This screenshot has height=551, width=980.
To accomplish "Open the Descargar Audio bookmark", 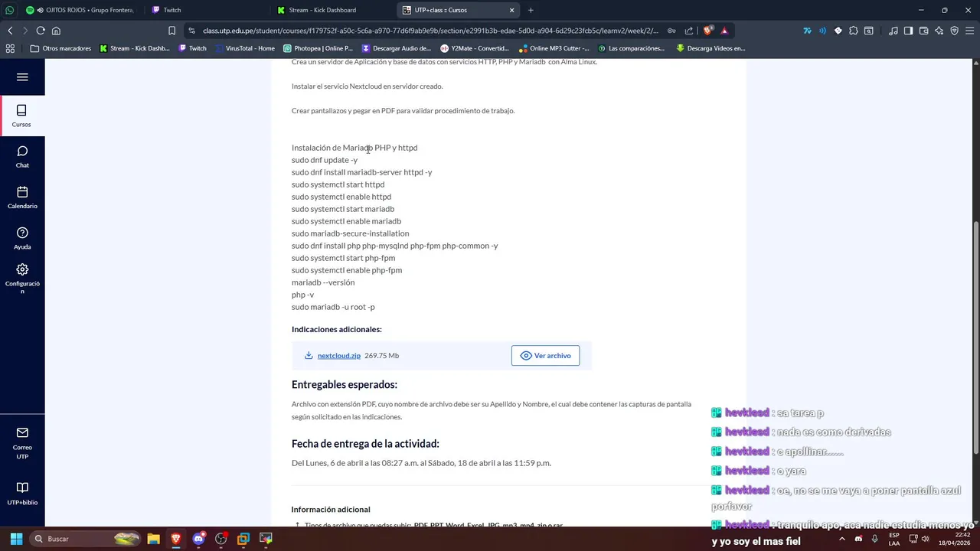I will (397, 48).
